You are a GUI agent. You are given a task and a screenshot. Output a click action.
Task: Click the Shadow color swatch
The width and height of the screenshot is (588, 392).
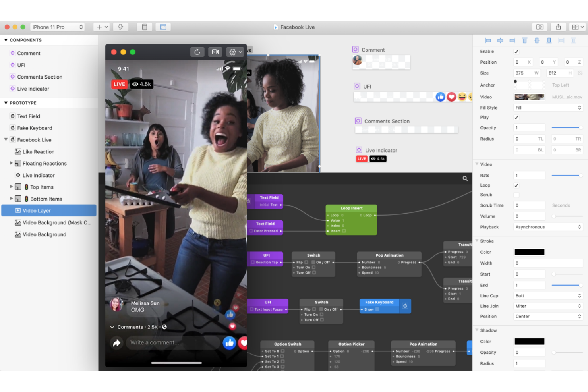[x=529, y=342]
